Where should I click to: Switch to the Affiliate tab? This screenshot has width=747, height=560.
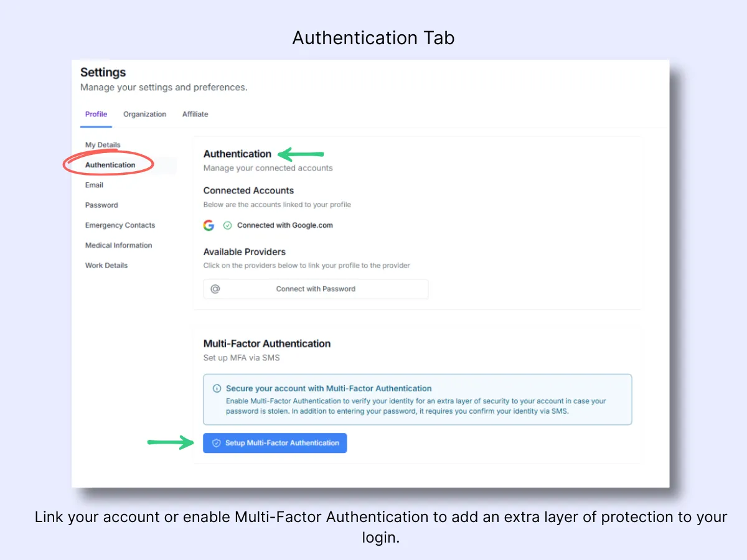[195, 114]
